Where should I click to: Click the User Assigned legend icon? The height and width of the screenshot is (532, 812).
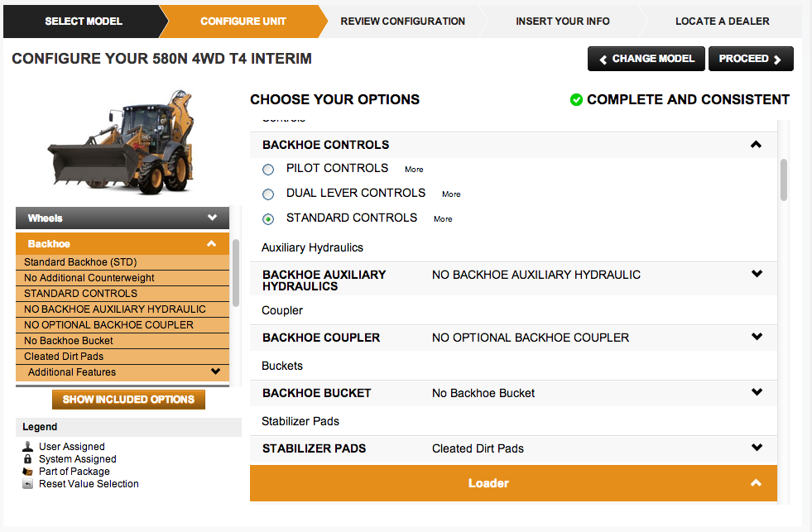click(26, 446)
